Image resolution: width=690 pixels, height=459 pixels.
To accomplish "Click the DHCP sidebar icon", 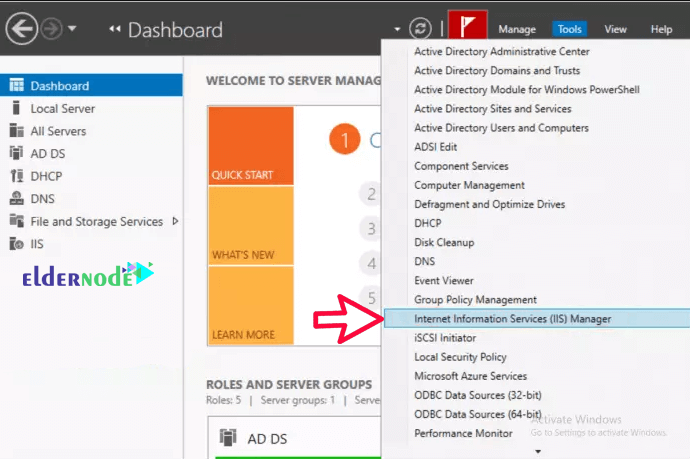I will 17,176.
